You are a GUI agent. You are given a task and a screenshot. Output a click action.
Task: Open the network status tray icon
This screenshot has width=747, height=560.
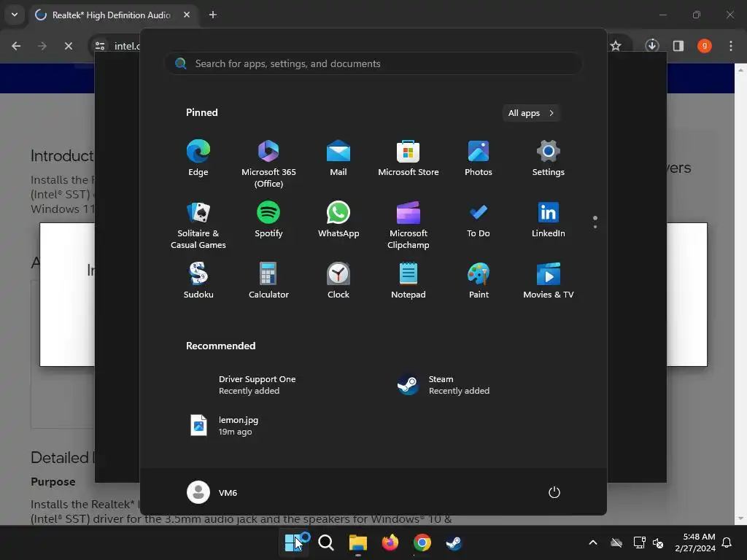point(639,542)
